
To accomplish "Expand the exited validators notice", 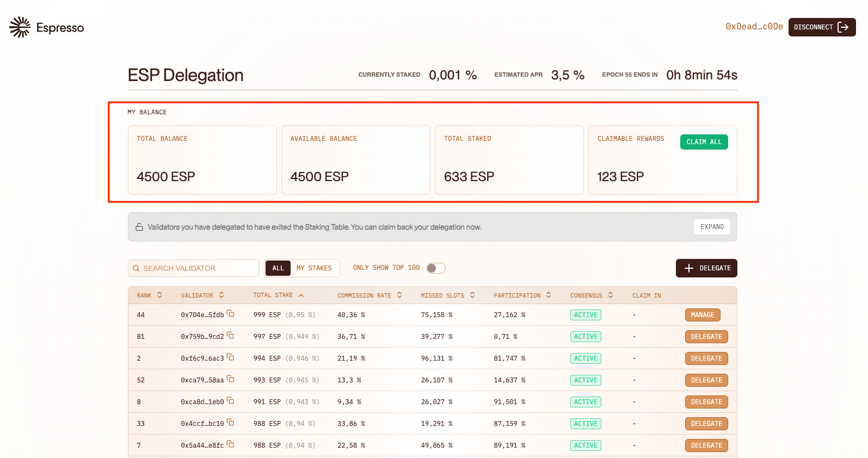I will pos(711,227).
